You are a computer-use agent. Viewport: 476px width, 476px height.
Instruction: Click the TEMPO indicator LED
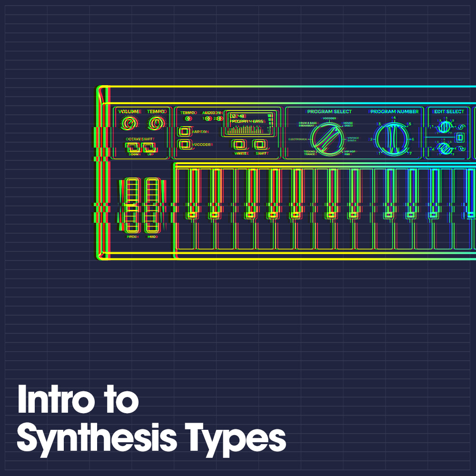188,118
